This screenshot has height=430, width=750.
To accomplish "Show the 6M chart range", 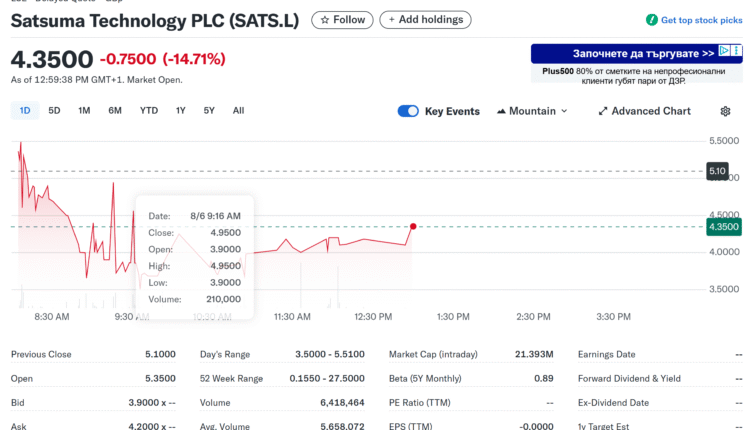I will (x=115, y=111).
